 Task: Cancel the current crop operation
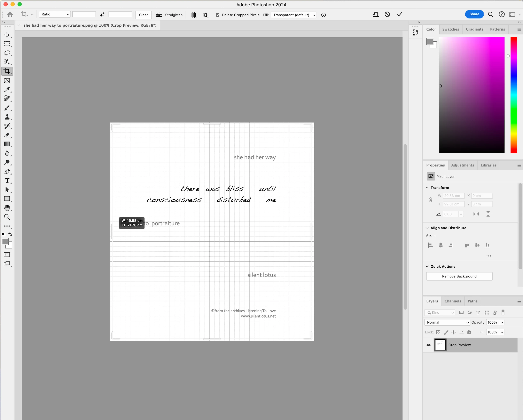coord(387,15)
